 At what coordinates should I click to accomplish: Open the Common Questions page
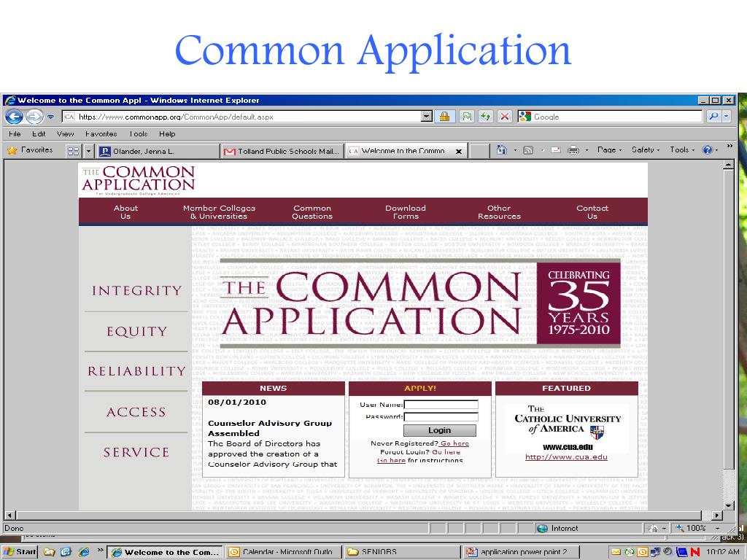click(x=312, y=212)
